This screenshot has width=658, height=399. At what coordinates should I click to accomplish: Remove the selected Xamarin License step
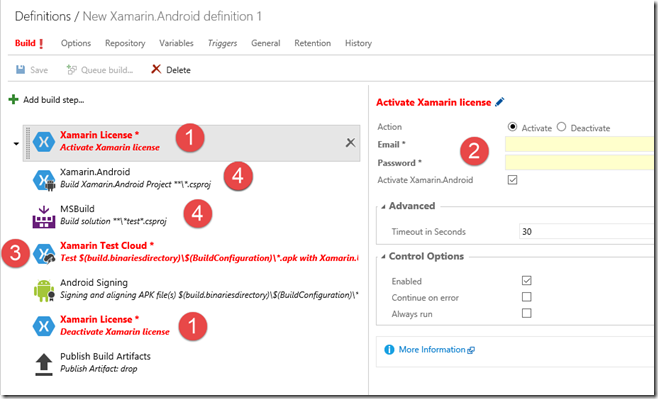(x=350, y=143)
